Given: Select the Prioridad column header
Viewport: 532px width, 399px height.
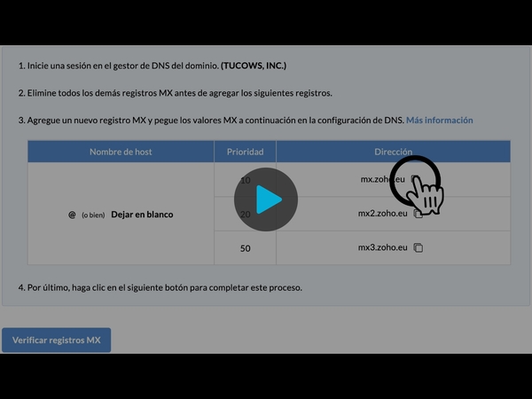Looking at the screenshot, I should coord(245,152).
